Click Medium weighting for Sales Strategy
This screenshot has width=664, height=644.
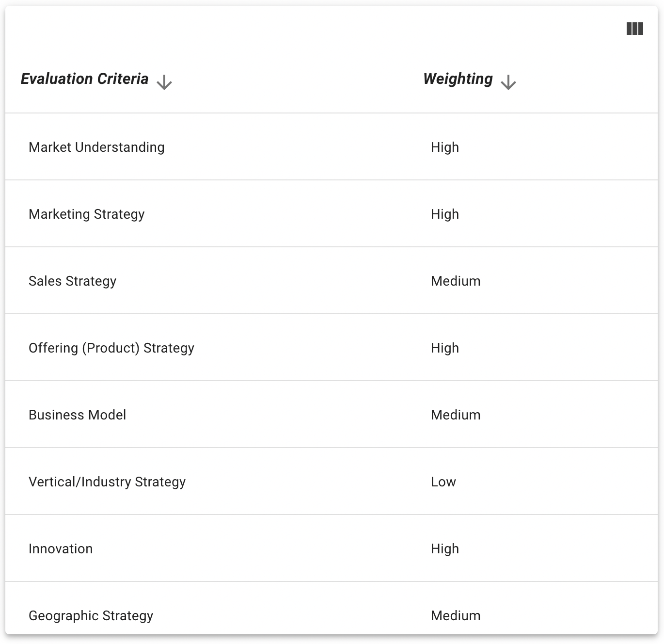pos(456,281)
